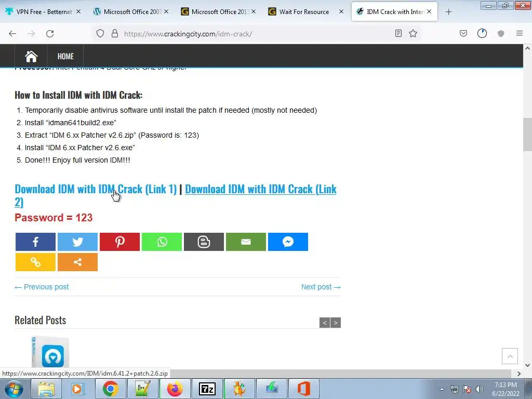Open the network icon in system tray
532x399 pixels.
[454, 389]
